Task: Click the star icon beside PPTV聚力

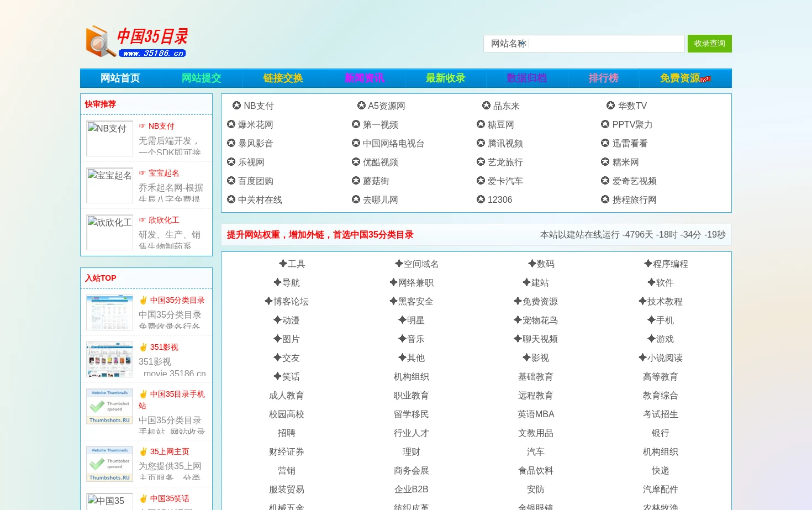Action: pyautogui.click(x=605, y=124)
